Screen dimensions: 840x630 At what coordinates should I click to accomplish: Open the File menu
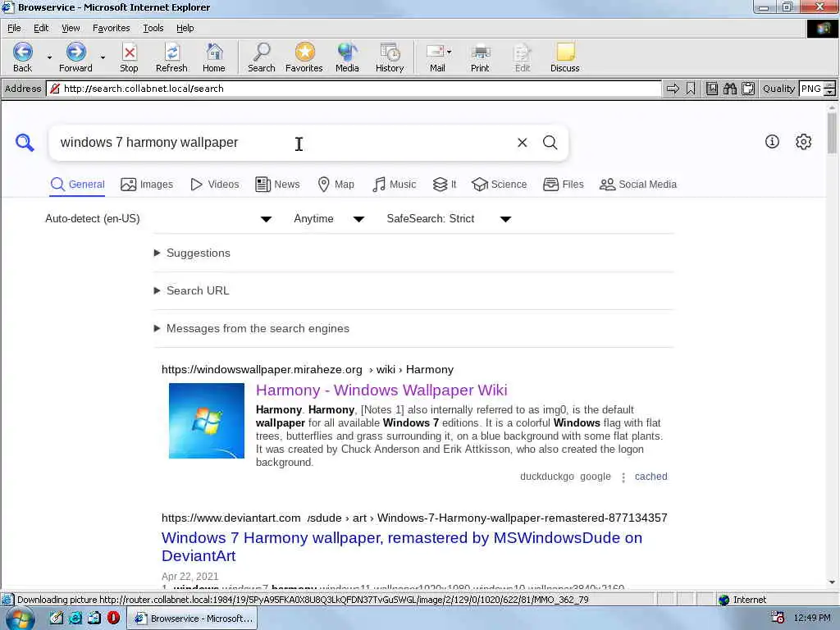click(x=15, y=28)
